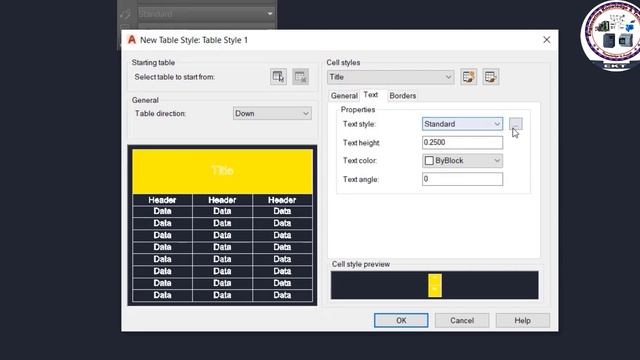Click the text style ellipsis button
The width and height of the screenshot is (640, 360).
[516, 124]
